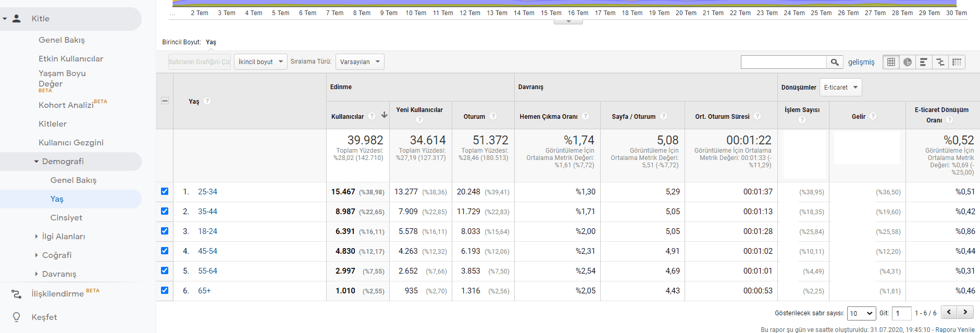Go to next page arrow in pagination
The width and height of the screenshot is (980, 333).
coord(965,312)
